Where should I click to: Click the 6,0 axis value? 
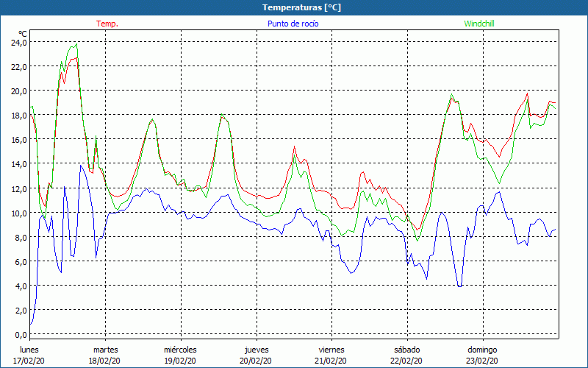[21, 262]
